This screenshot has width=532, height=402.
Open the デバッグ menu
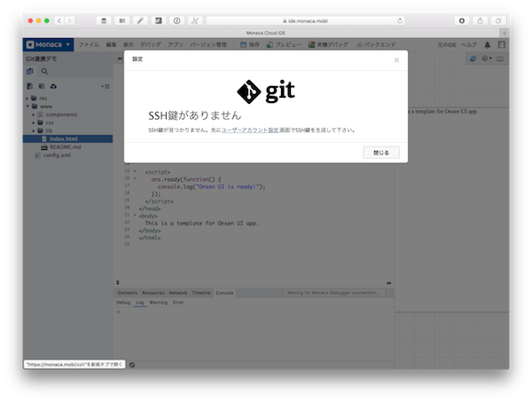[151, 44]
